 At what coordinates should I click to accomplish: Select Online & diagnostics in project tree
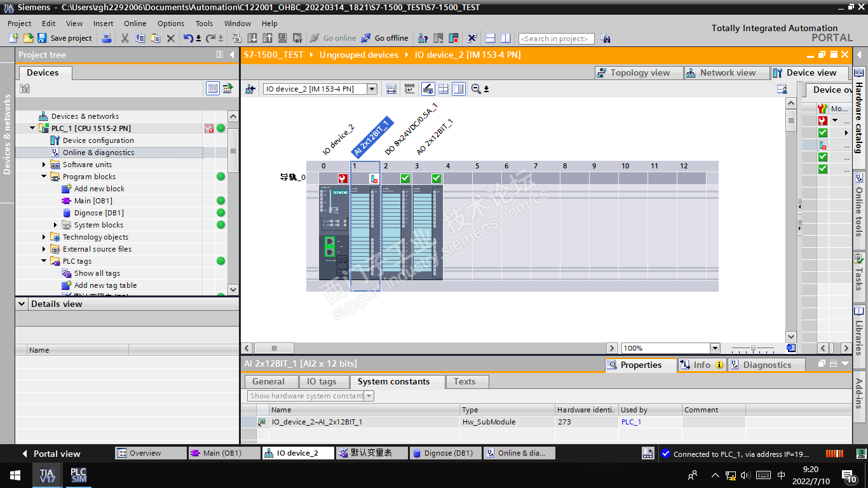click(x=98, y=152)
